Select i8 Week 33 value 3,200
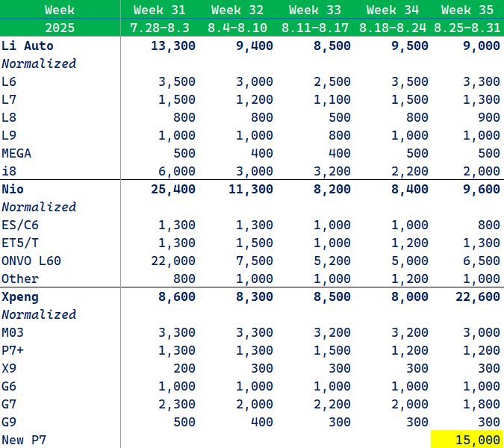 332,171
